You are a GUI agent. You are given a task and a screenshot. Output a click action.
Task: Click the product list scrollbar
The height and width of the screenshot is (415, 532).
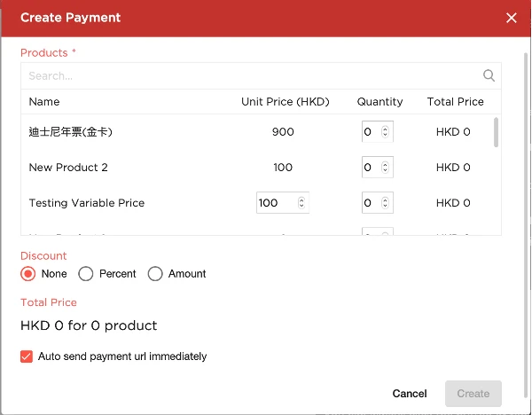click(x=496, y=133)
